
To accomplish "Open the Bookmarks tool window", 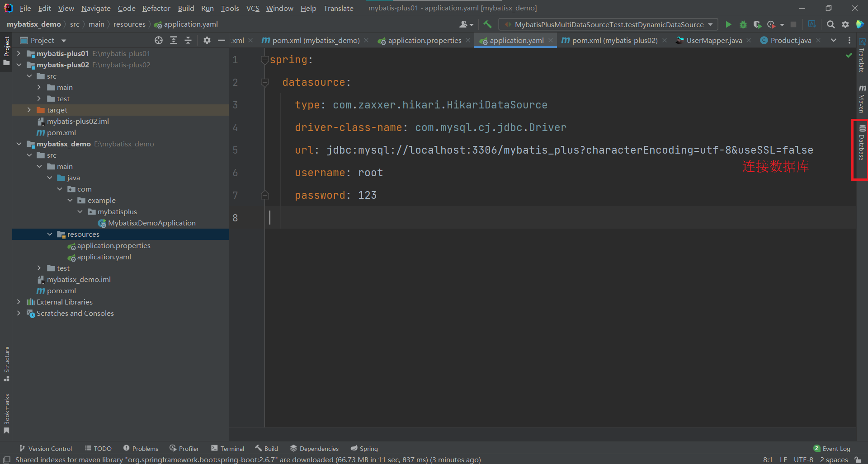I will point(6,413).
